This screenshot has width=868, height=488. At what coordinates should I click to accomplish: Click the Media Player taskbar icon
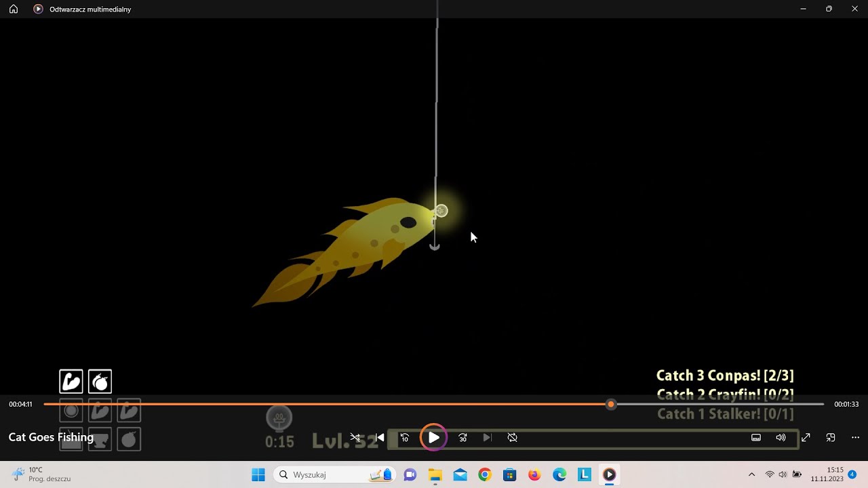coord(609,474)
